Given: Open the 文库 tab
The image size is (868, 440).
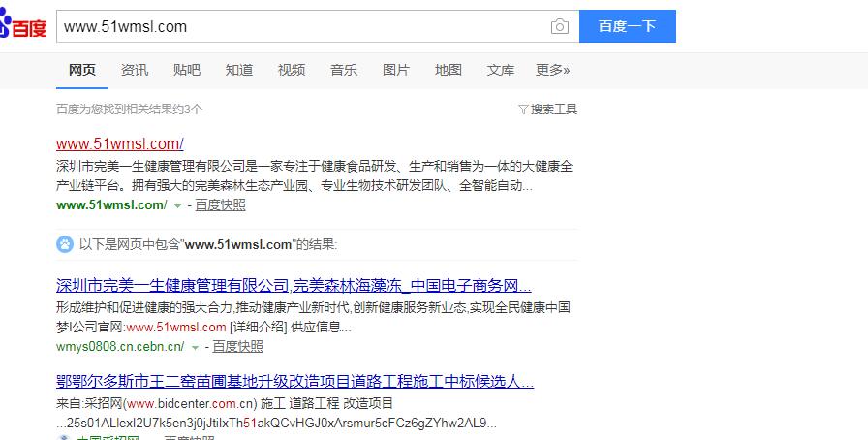Looking at the screenshot, I should click(x=501, y=70).
